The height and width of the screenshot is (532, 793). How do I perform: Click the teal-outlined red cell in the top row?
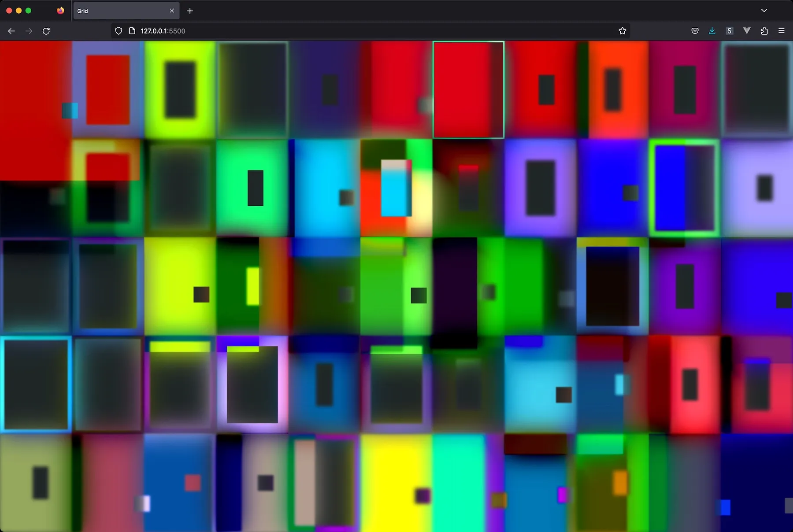[x=468, y=90]
